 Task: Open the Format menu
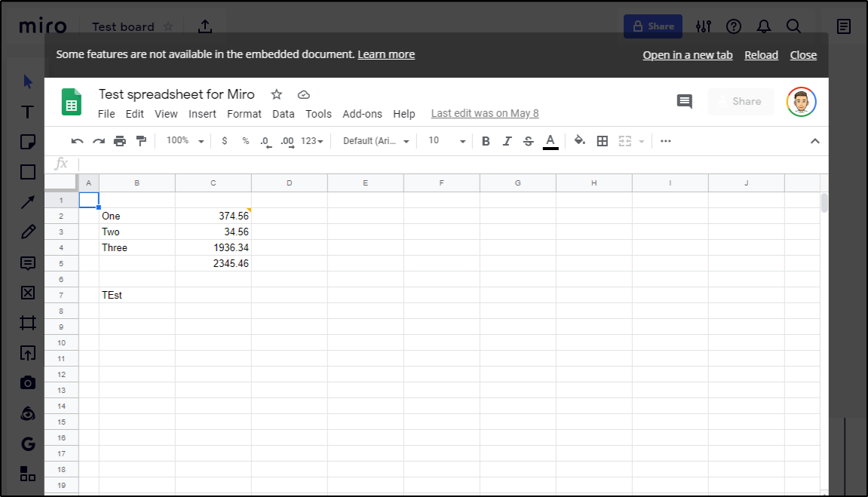(x=244, y=113)
